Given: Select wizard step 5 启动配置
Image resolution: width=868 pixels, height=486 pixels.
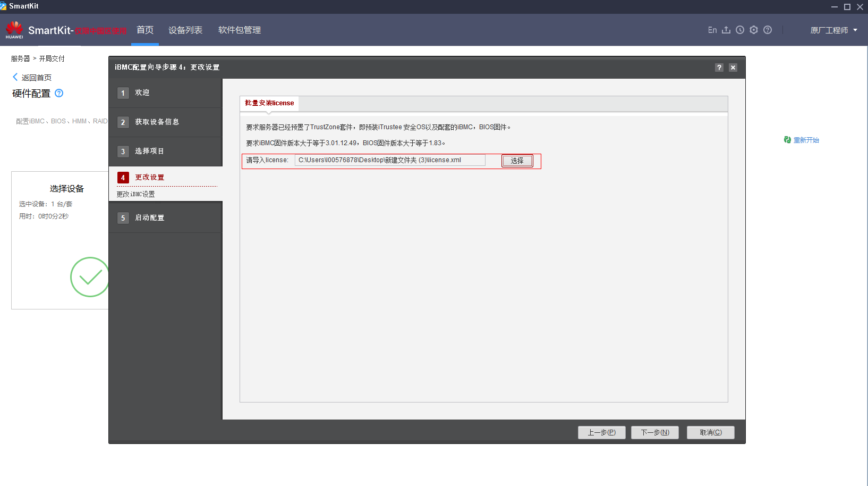Looking at the screenshot, I should (x=166, y=218).
